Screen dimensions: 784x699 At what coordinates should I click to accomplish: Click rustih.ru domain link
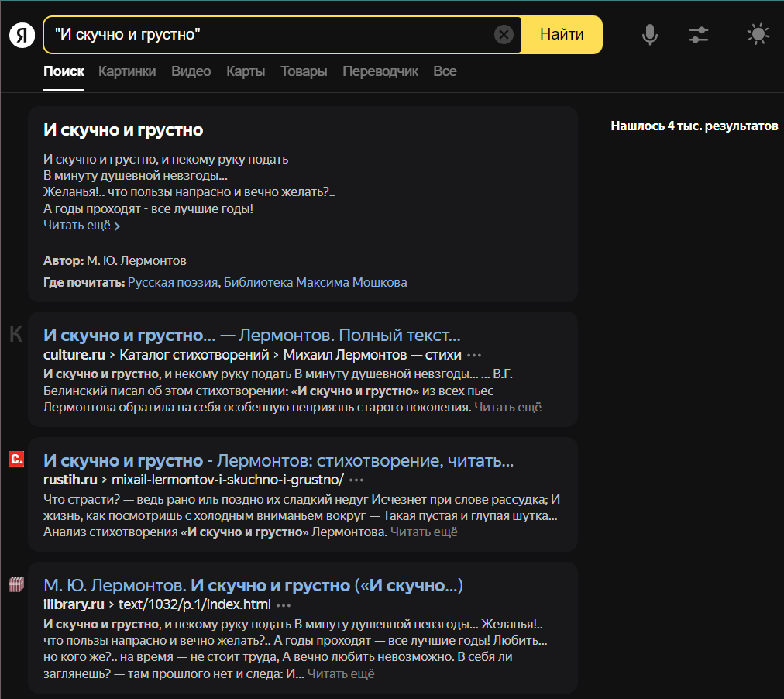pyautogui.click(x=70, y=480)
